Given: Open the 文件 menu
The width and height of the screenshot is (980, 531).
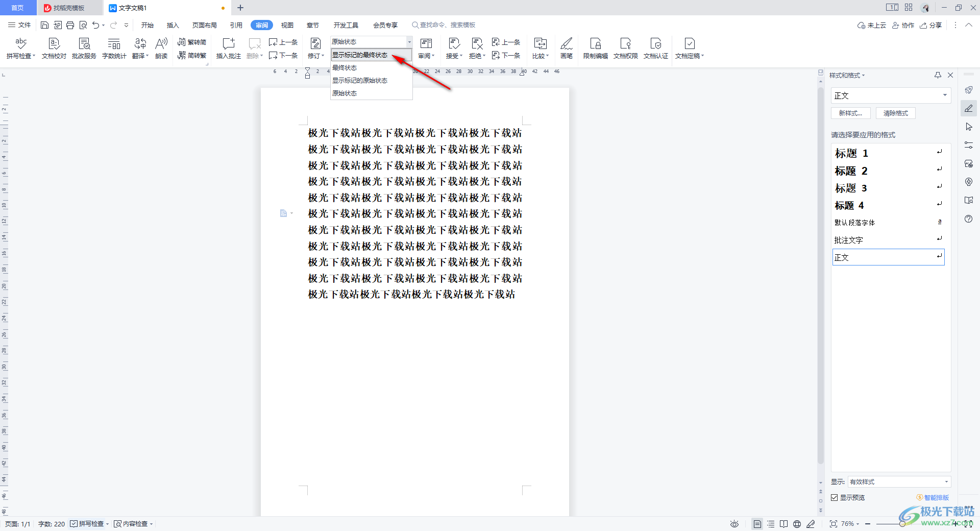Looking at the screenshot, I should [x=19, y=25].
